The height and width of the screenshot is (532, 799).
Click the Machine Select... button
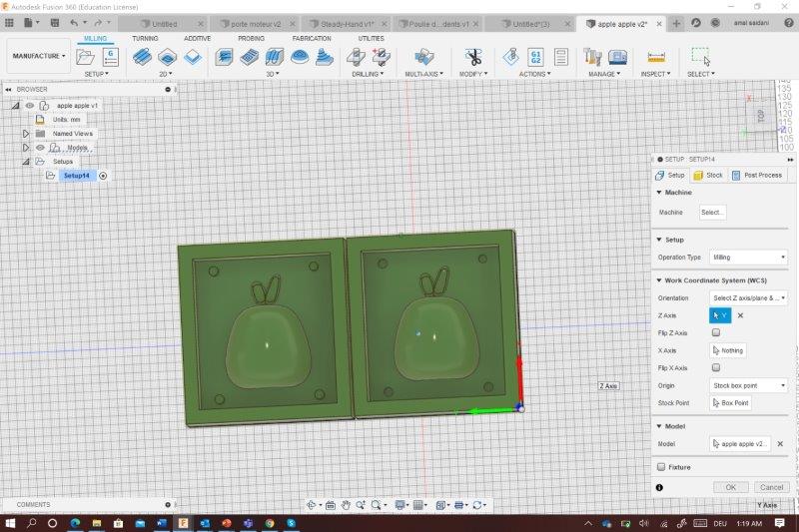[712, 213]
